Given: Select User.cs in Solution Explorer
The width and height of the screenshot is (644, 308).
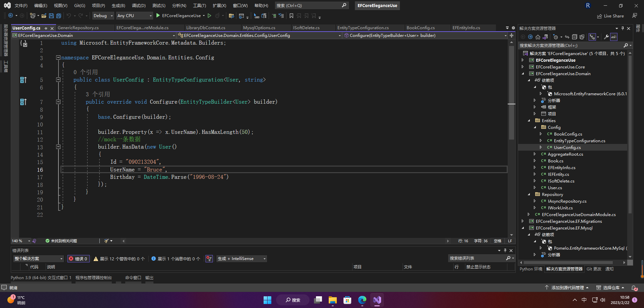Looking at the screenshot, I should click(555, 188).
